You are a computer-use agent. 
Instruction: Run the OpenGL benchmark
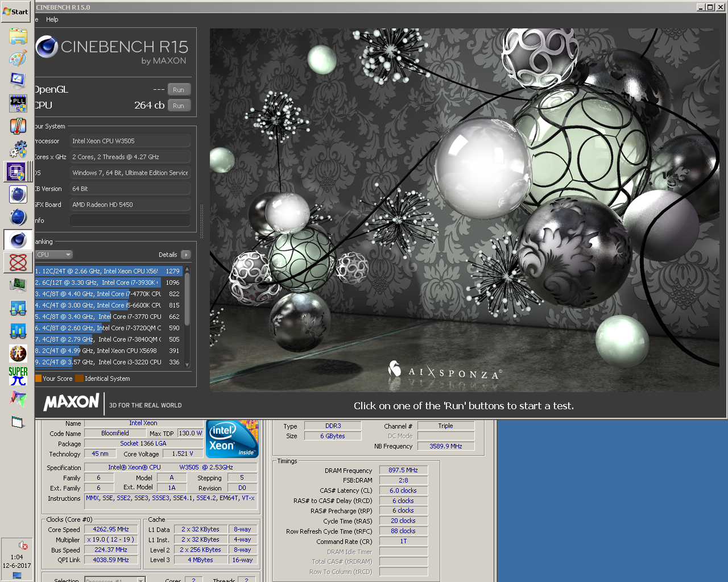tap(179, 90)
